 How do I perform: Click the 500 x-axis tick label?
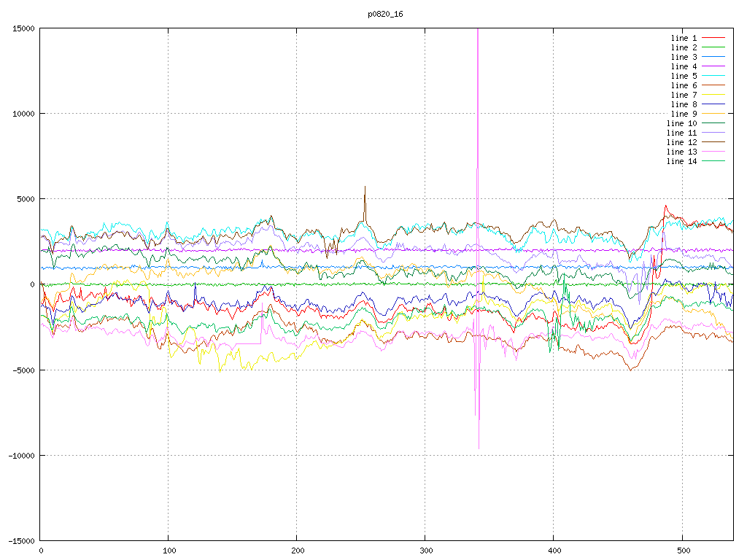coord(682,551)
